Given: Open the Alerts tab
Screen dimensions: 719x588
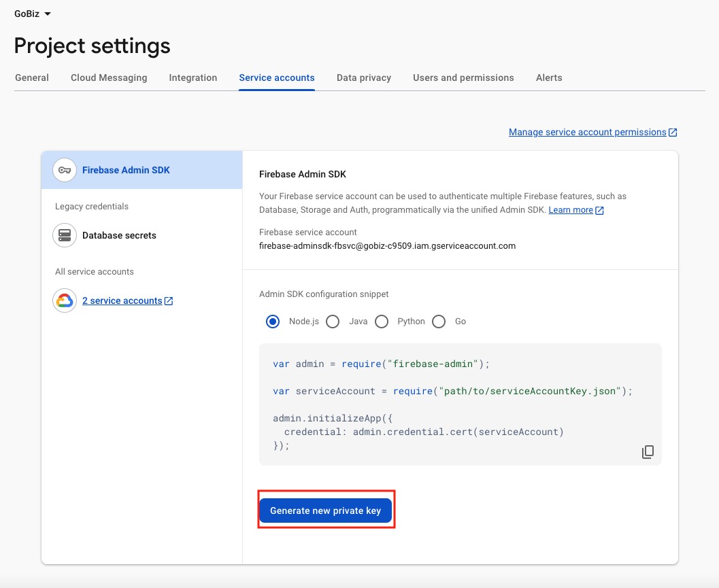Looking at the screenshot, I should (549, 77).
